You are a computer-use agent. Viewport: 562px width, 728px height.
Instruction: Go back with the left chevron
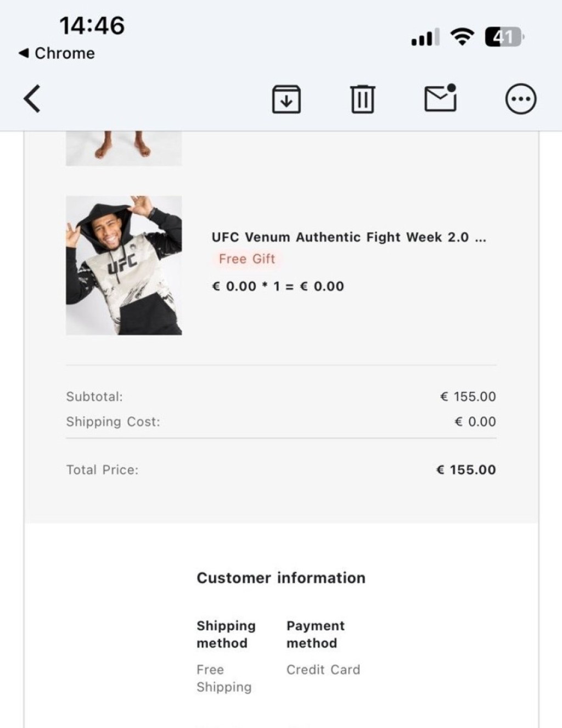[32, 99]
